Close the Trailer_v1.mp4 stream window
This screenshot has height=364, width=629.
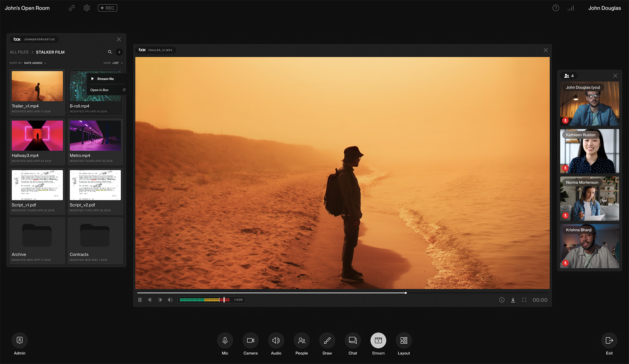click(x=546, y=50)
